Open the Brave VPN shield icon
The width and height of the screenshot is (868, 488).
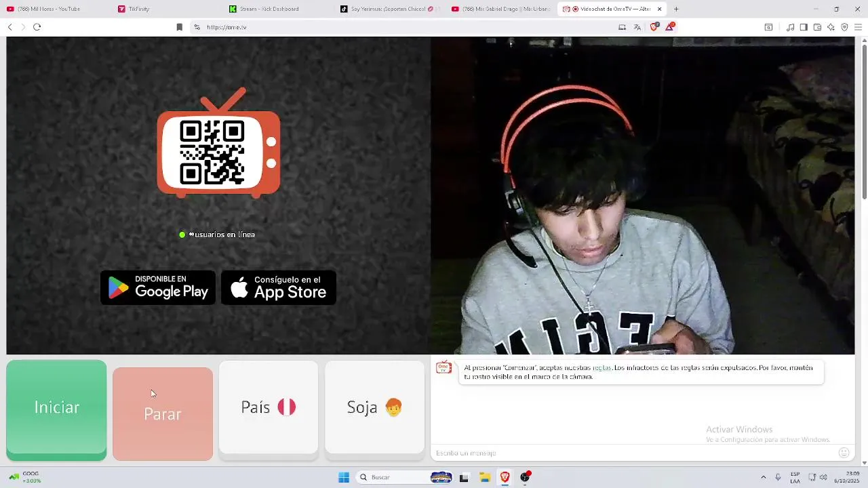844,27
